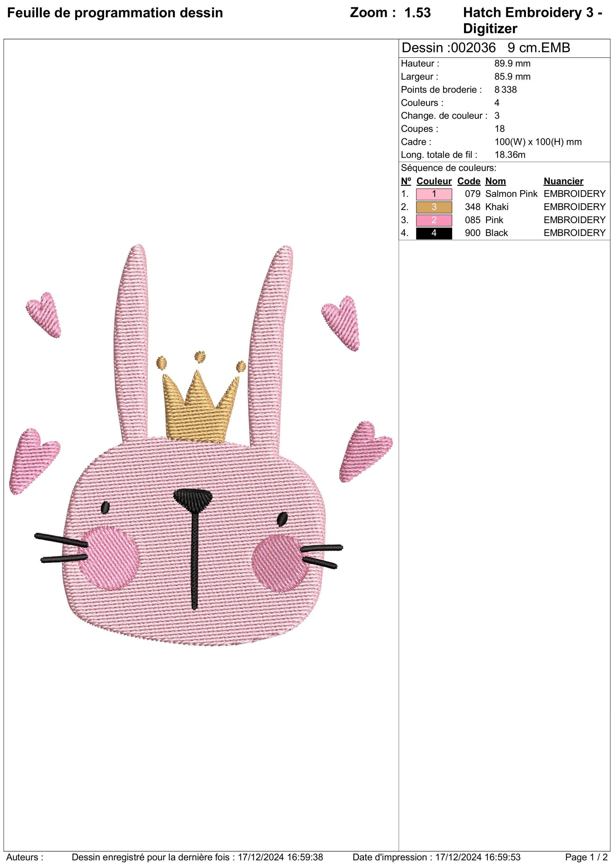Click the Khaki color swatch
The height and width of the screenshot is (868, 614).
434,207
